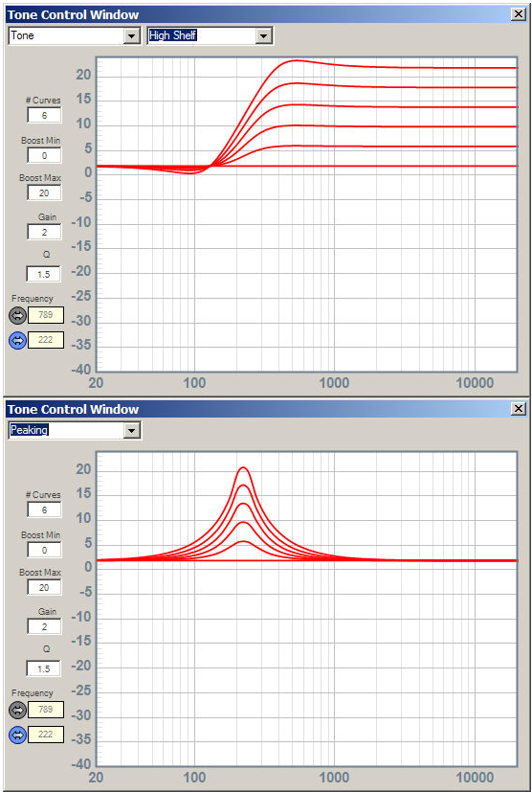Close the bottom Tone Control Window

(519, 409)
